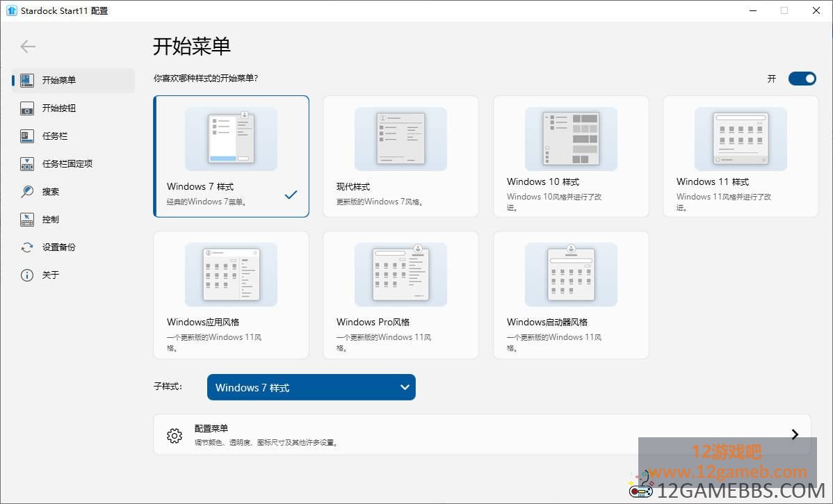The width and height of the screenshot is (833, 504).
Task: Click the Windows 11风格并进行了改进 description
Action: [x=724, y=202]
